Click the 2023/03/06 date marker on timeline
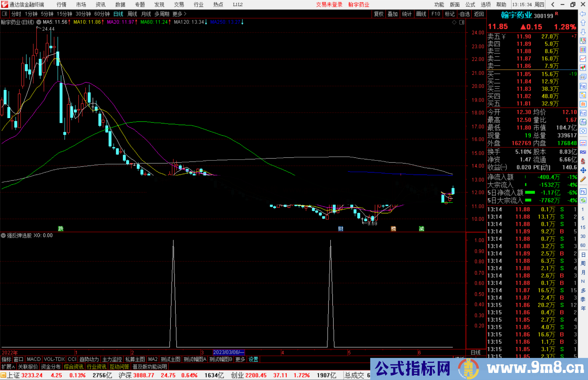This screenshot has width=588, height=380. (x=228, y=352)
